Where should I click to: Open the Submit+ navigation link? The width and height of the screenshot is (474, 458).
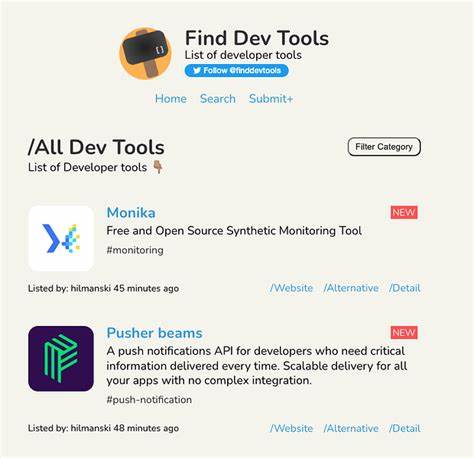tap(271, 99)
